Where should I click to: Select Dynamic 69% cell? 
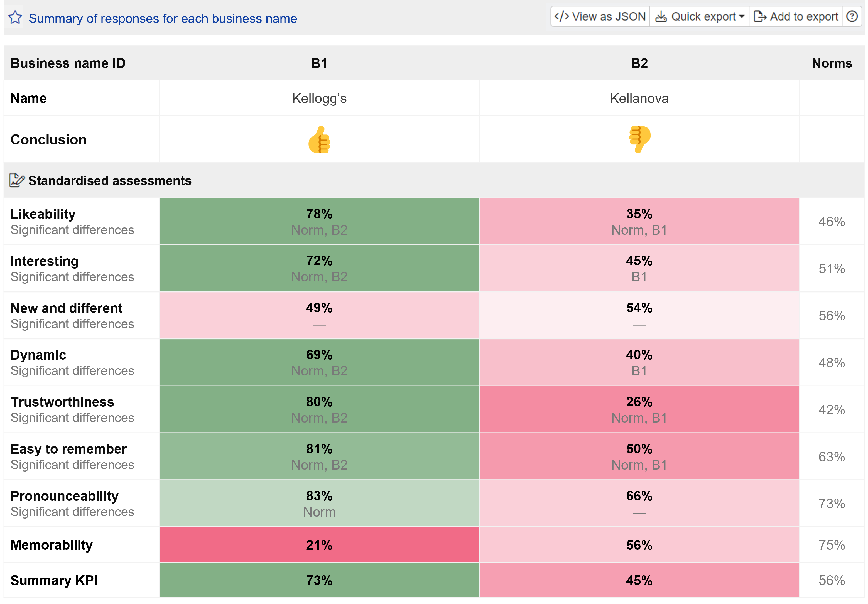coord(320,362)
